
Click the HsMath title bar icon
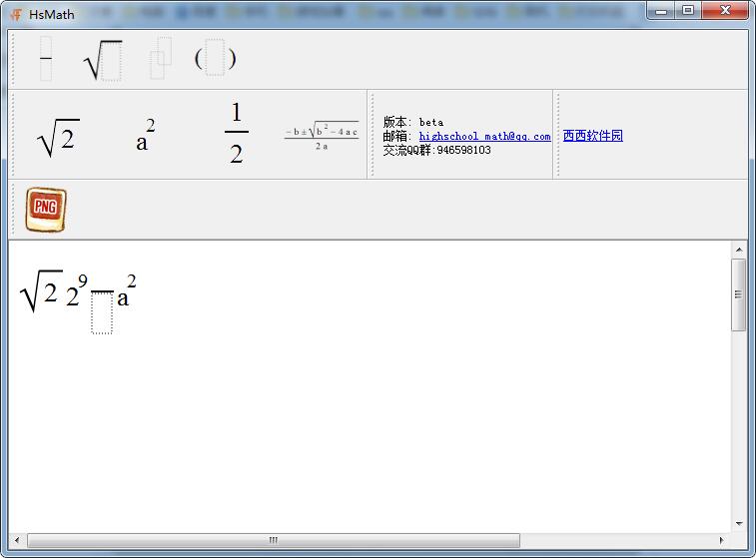16,14
